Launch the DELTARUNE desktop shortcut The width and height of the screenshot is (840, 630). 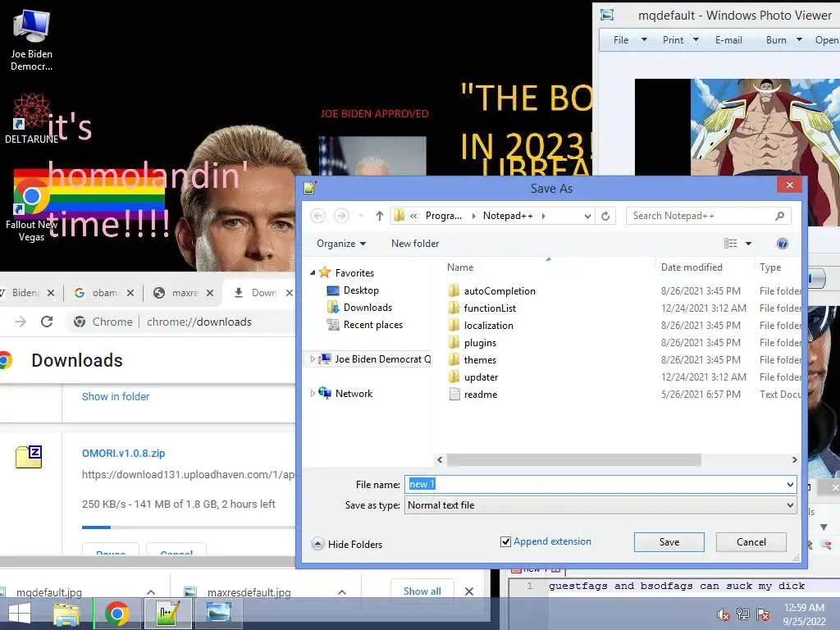click(x=32, y=118)
